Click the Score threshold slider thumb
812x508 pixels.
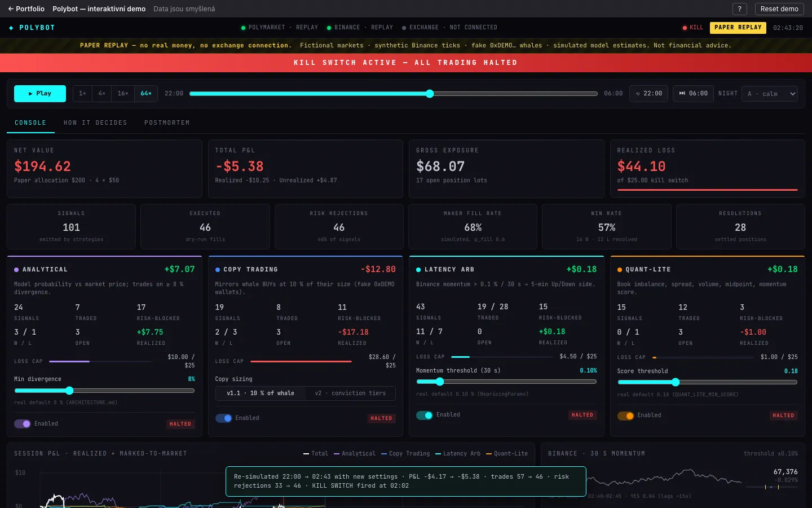tap(676, 382)
